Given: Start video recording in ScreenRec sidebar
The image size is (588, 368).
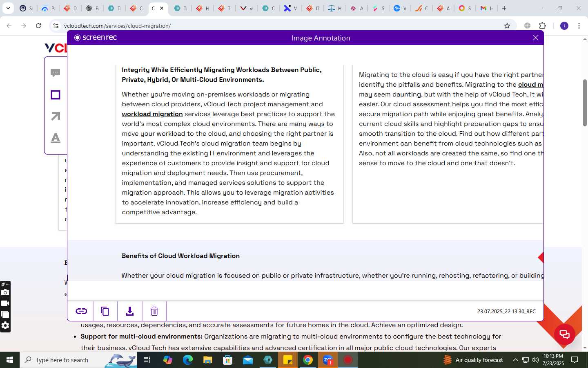Looking at the screenshot, I should [5, 303].
